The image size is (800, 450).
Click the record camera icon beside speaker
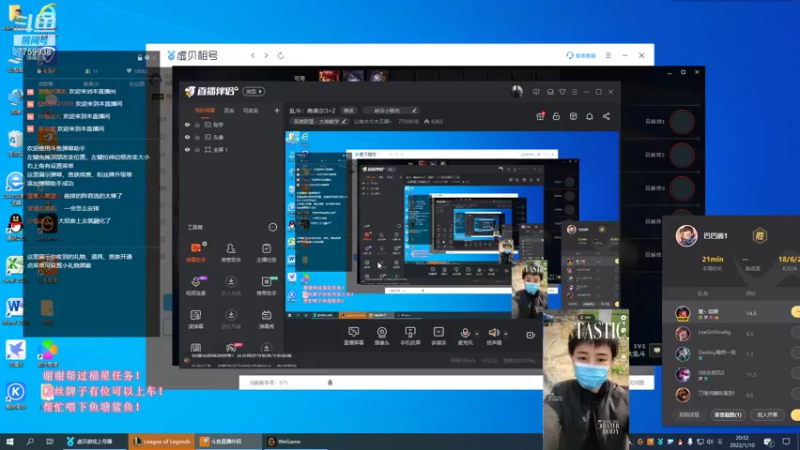[x=531, y=335]
